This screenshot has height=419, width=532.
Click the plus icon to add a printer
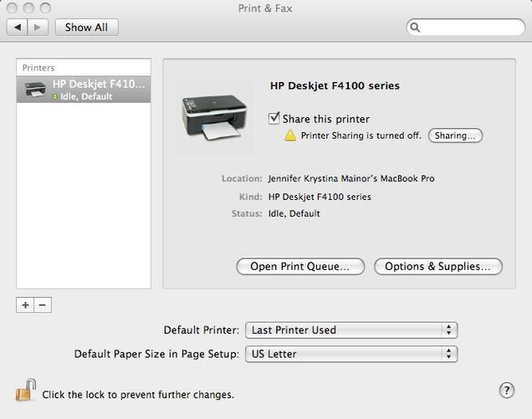pyautogui.click(x=25, y=305)
